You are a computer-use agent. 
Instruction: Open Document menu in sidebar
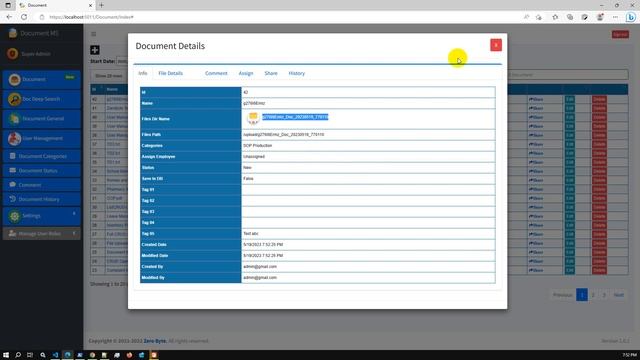coord(42,79)
